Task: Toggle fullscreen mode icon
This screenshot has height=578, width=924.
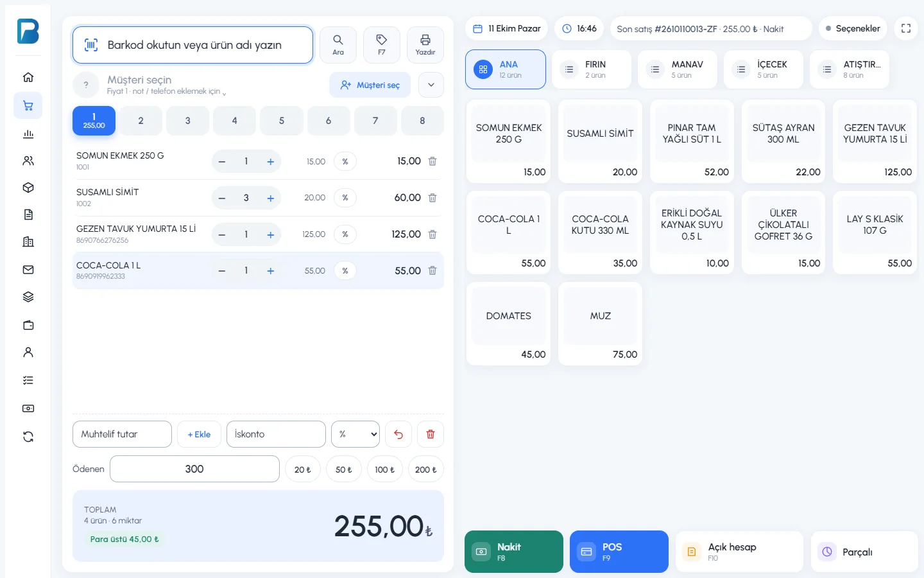Action: point(906,28)
